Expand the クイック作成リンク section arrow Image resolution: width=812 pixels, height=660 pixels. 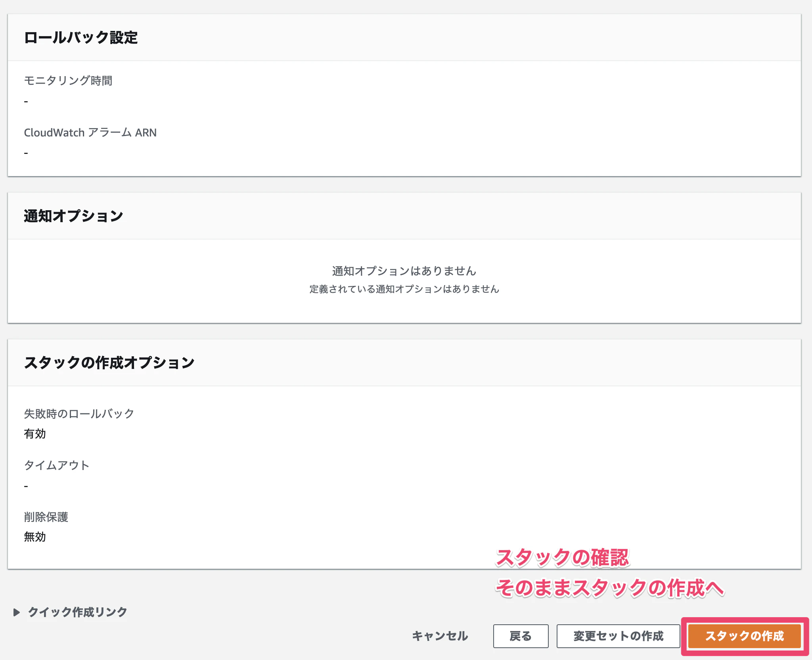(x=17, y=612)
